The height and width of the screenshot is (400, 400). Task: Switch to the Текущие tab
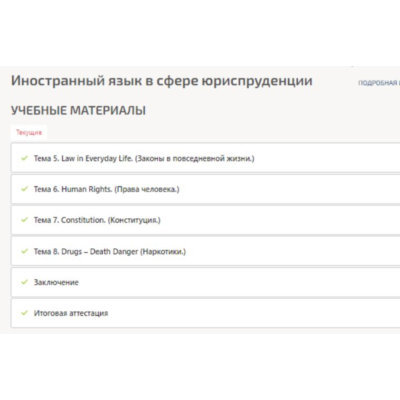pyautogui.click(x=29, y=133)
